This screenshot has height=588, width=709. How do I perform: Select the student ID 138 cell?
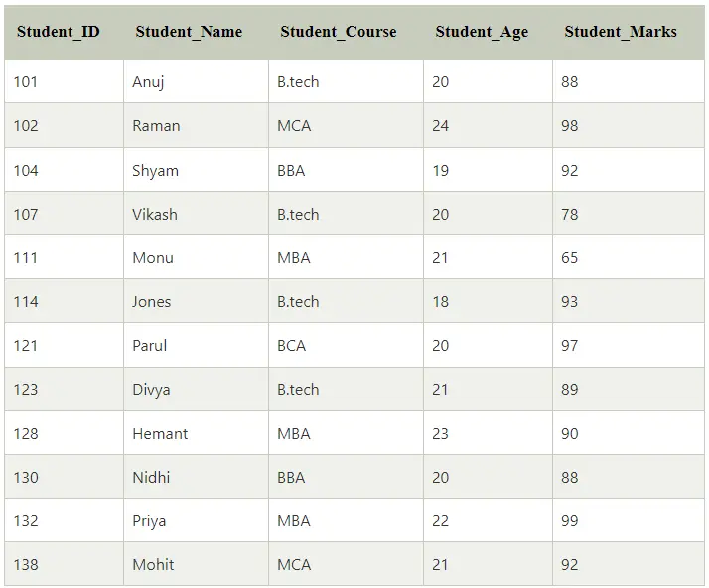64,565
